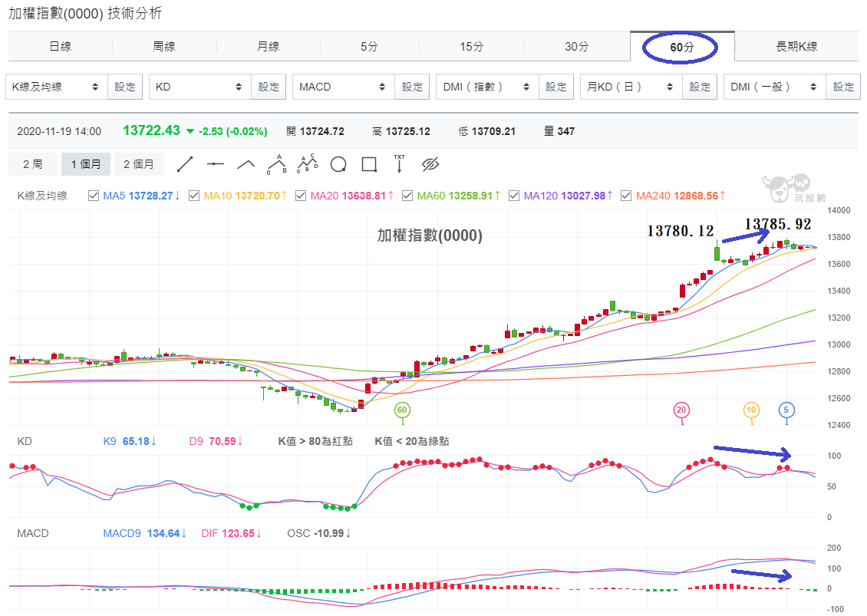Click 設定 next to K線及均線
867x616 pixels.
pyautogui.click(x=125, y=87)
